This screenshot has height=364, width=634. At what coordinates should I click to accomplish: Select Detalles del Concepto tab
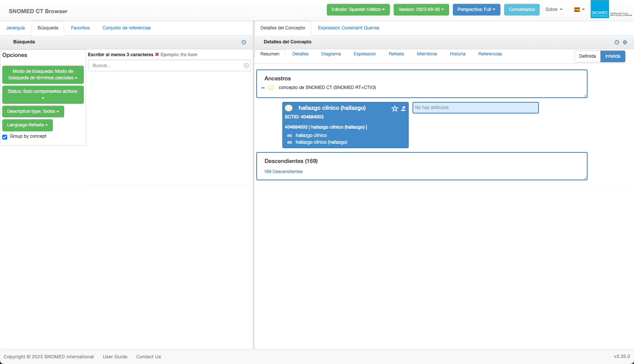tap(283, 28)
